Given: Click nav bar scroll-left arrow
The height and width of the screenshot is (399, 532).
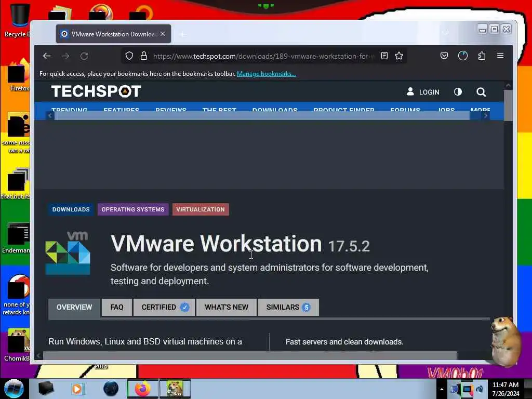Looking at the screenshot, I should (x=50, y=116).
